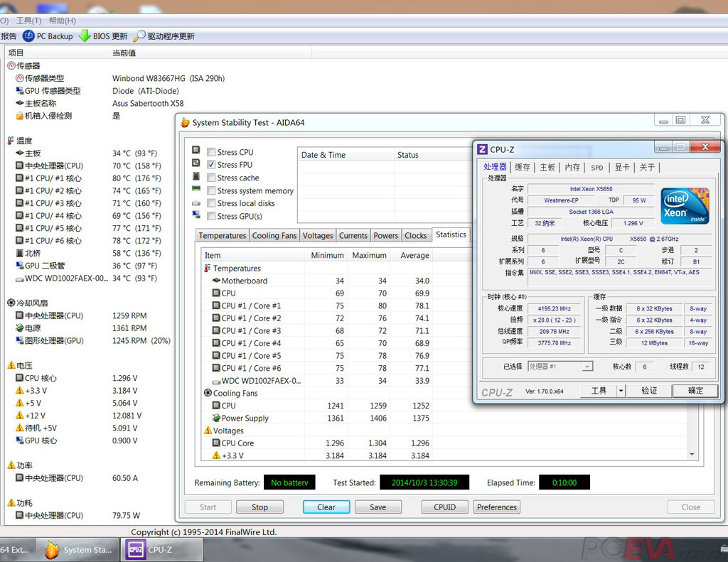Click the 验证 button in CPU-Z
Screen dimensions: 728x562
tap(649, 391)
